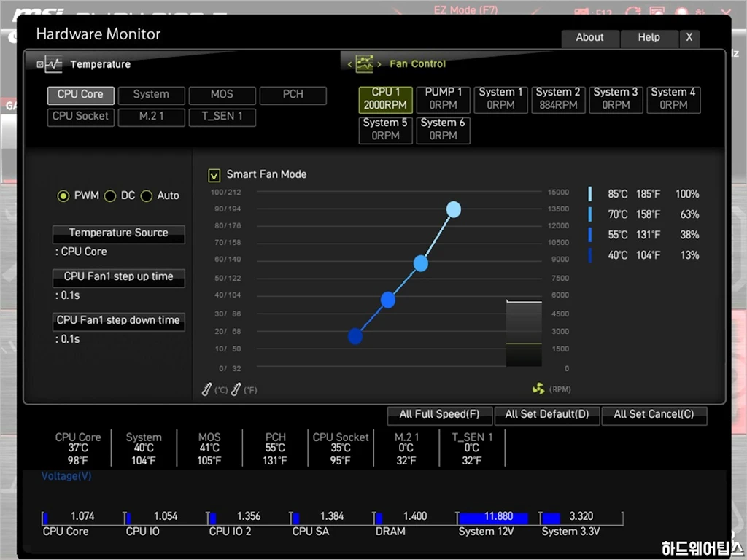Image resolution: width=747 pixels, height=560 pixels.
Task: Click the MOS 41°C reading
Action: 209,448
